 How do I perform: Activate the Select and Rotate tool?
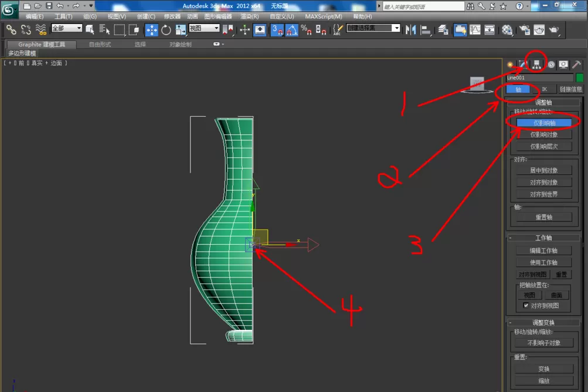tap(166, 30)
